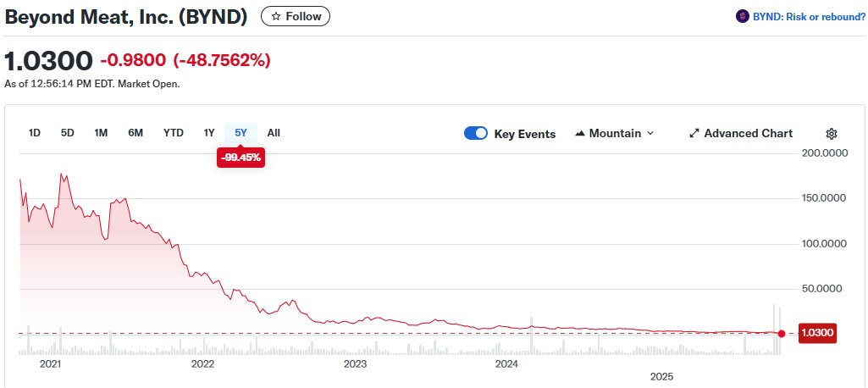Select the YTD range tab
Screen dimensions: 868x388
(174, 133)
